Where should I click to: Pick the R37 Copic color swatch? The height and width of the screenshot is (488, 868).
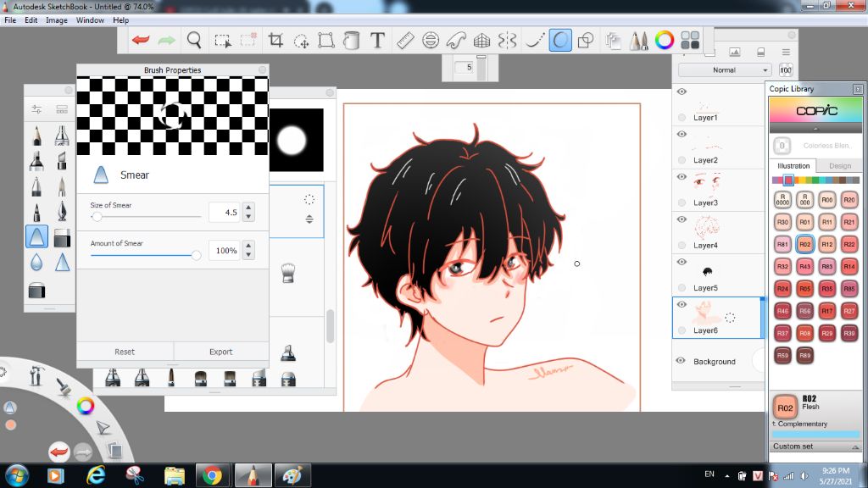[x=782, y=333]
